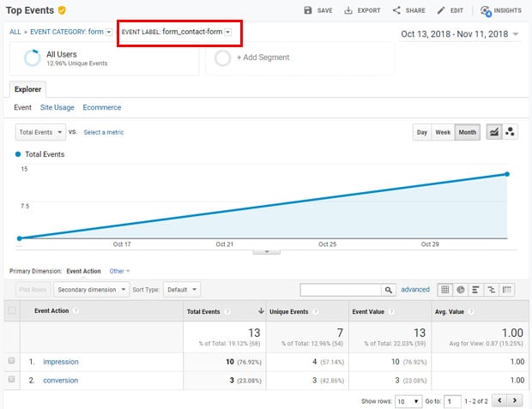Image resolution: width=532 pixels, height=409 pixels.
Task: Toggle the select-all checkbox in table header
Action: coord(12,310)
